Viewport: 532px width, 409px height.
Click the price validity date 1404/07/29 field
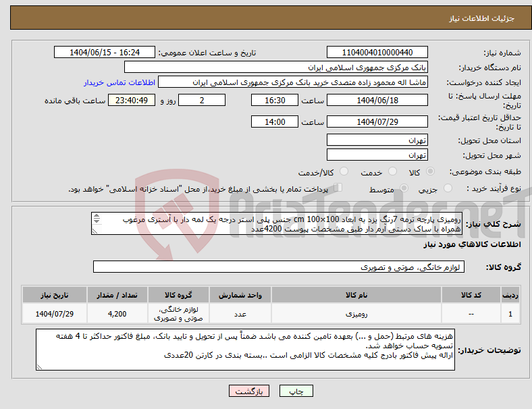(x=377, y=121)
